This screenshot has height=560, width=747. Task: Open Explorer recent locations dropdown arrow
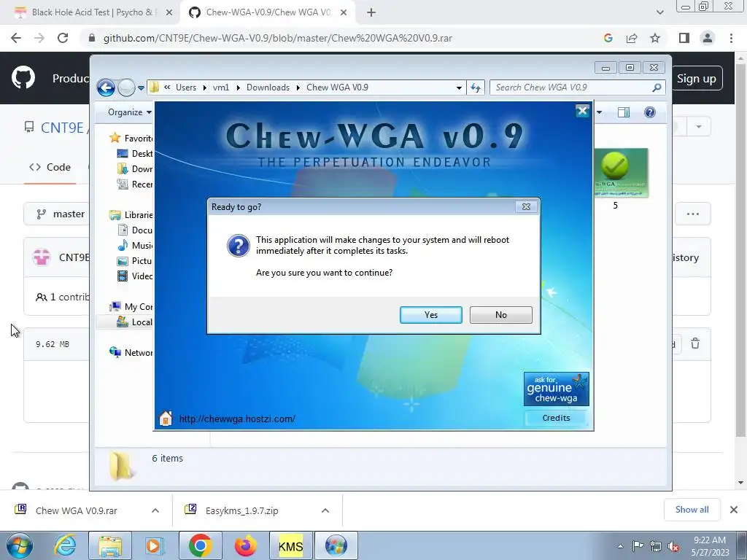coord(141,88)
